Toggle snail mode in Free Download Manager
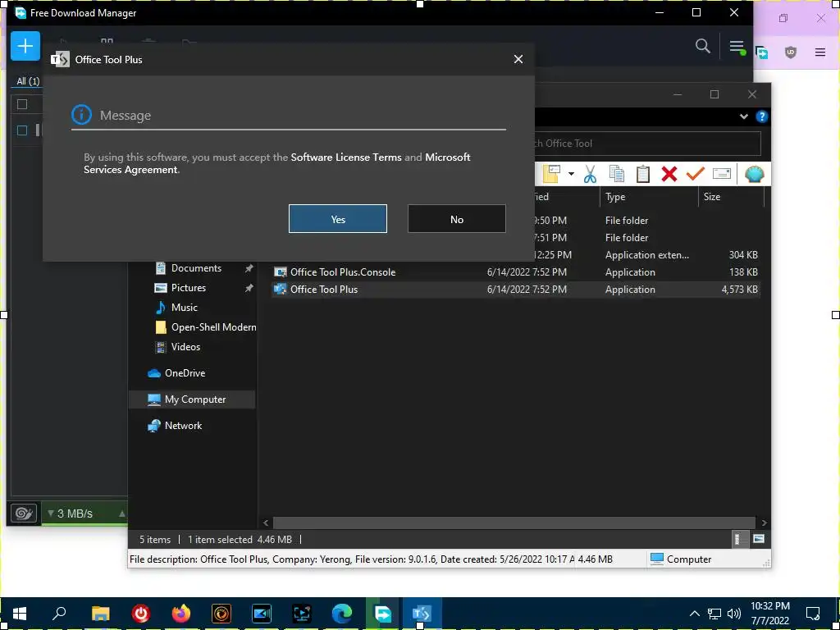840x630 pixels. point(24,514)
